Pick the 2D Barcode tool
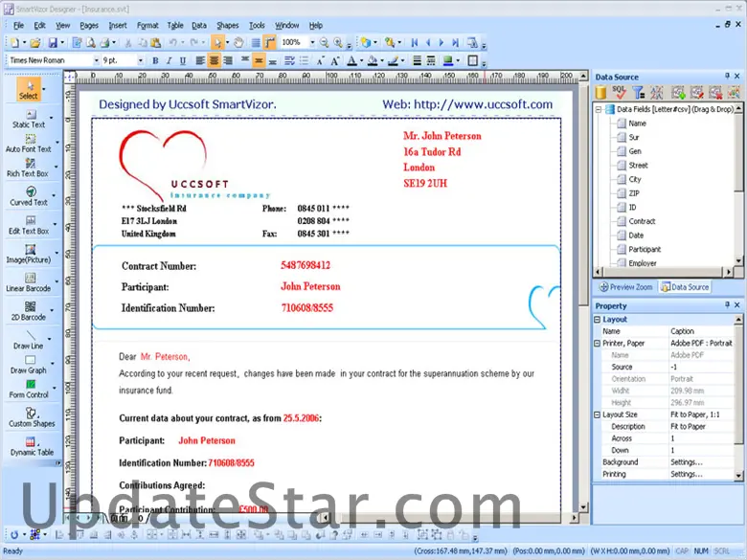 pos(29,311)
